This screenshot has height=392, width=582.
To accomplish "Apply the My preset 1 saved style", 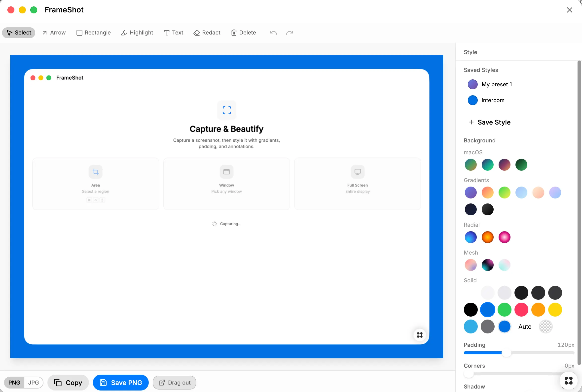I will point(490,85).
